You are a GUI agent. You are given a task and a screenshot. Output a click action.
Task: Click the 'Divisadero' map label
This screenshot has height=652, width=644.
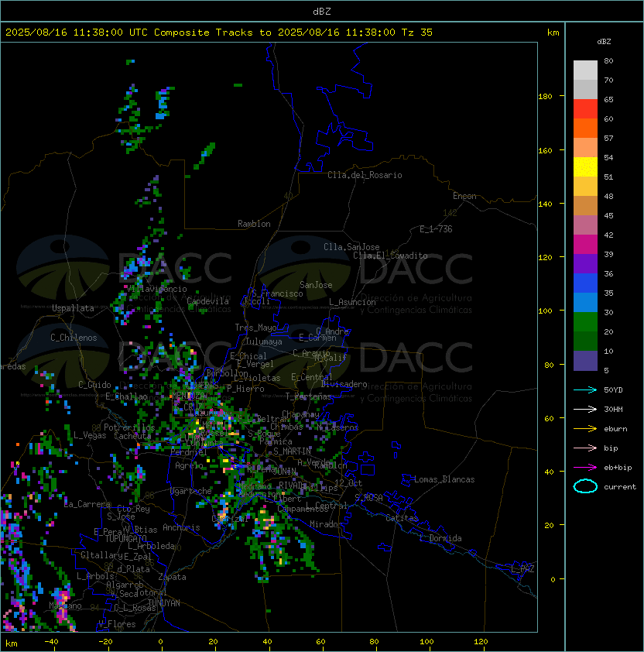point(344,384)
